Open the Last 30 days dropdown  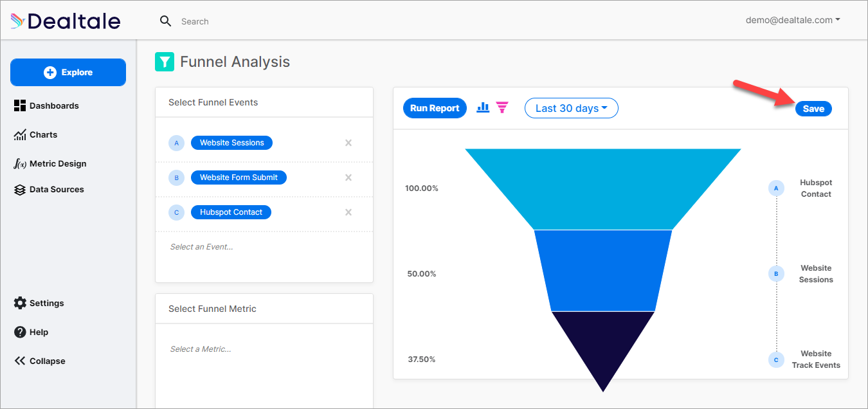pyautogui.click(x=572, y=108)
